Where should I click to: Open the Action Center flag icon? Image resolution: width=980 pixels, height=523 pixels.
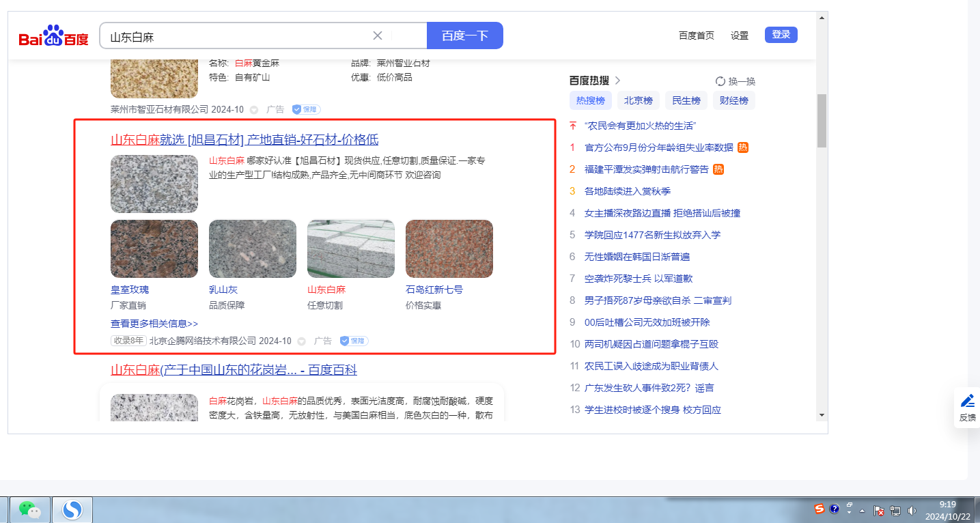point(880,510)
